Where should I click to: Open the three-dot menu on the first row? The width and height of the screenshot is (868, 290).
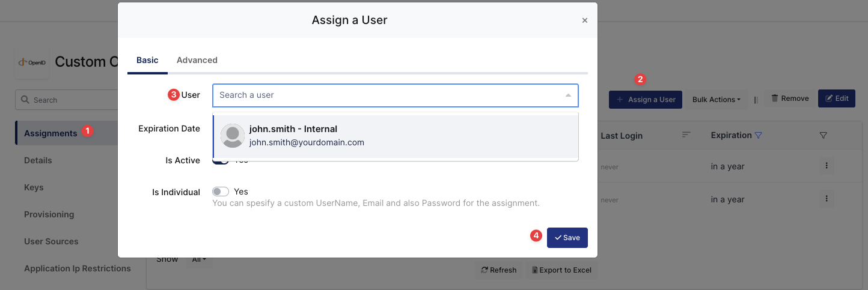pos(827,166)
